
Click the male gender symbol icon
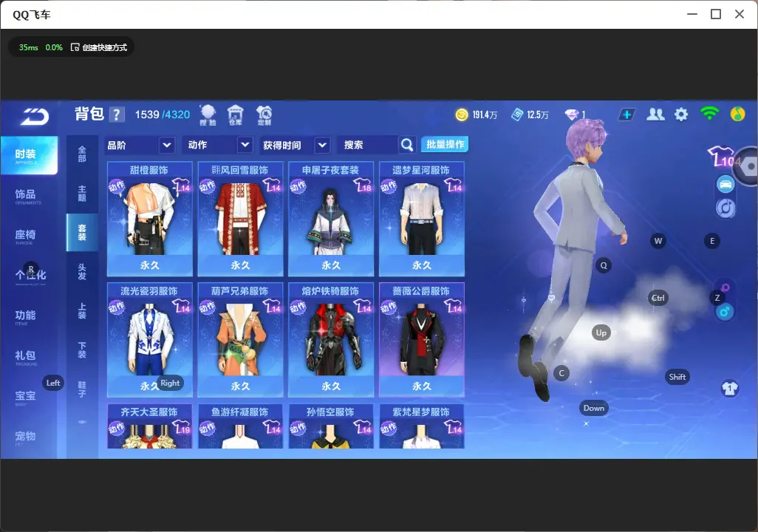point(725,312)
